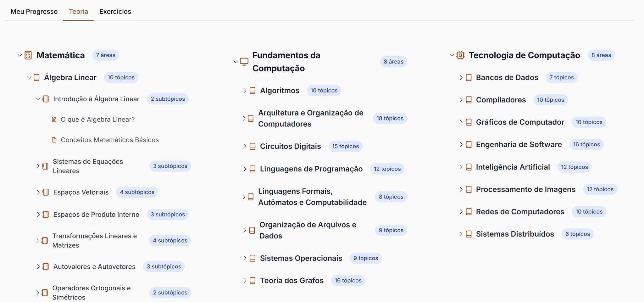Click the calculator icon beside Matemática

[28, 55]
